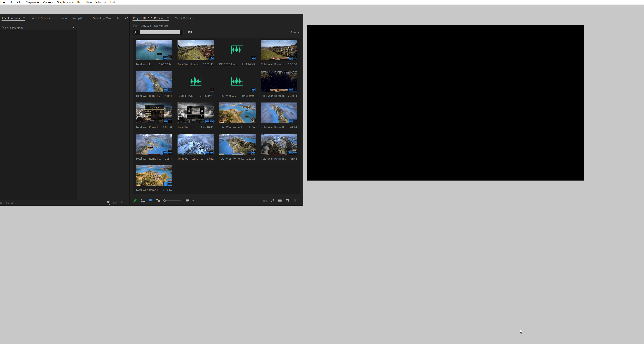Open the Graphics and Titles menu
Viewport: 644px width, 344px height.
[69, 2]
